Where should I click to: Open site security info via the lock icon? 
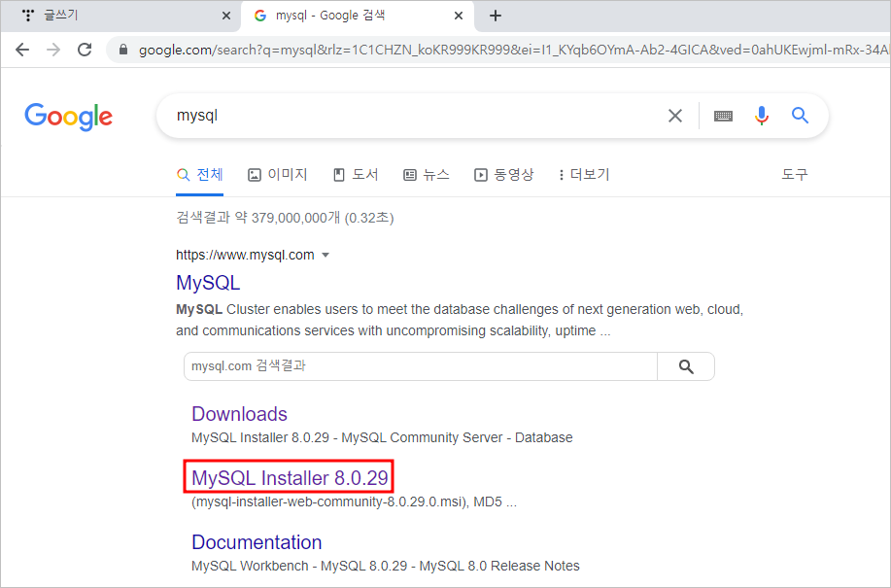(123, 50)
